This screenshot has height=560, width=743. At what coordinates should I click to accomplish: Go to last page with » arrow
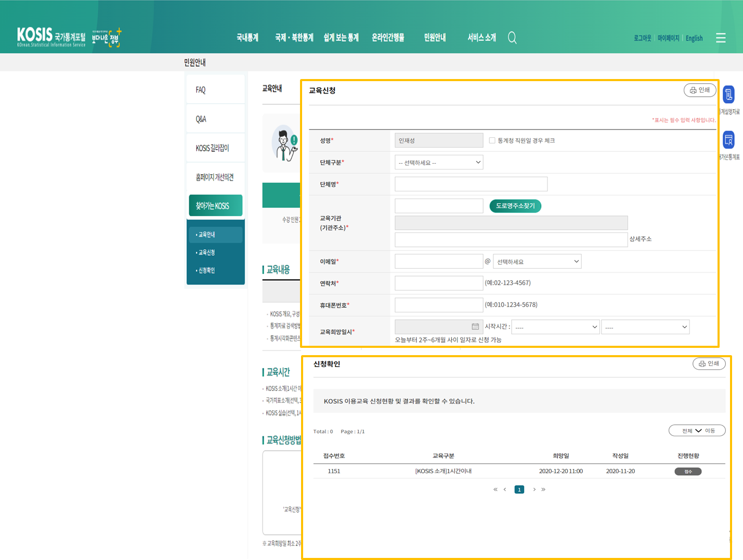543,489
